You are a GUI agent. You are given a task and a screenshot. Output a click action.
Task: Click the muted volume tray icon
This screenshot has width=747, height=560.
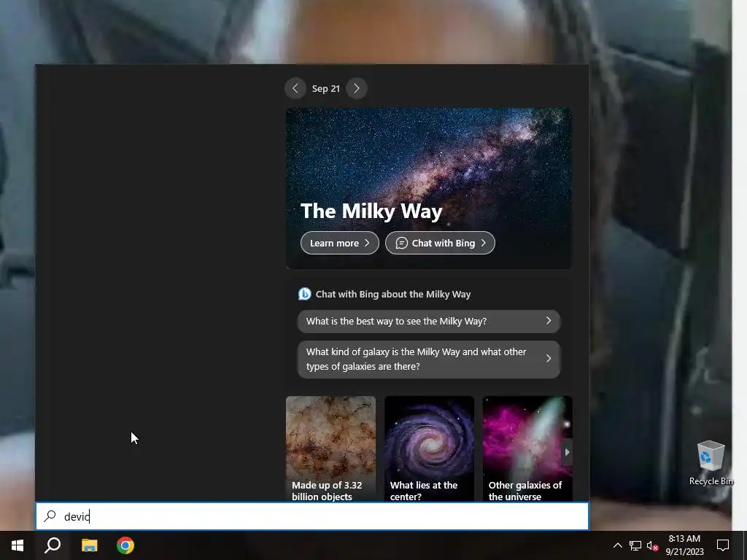[x=652, y=545]
